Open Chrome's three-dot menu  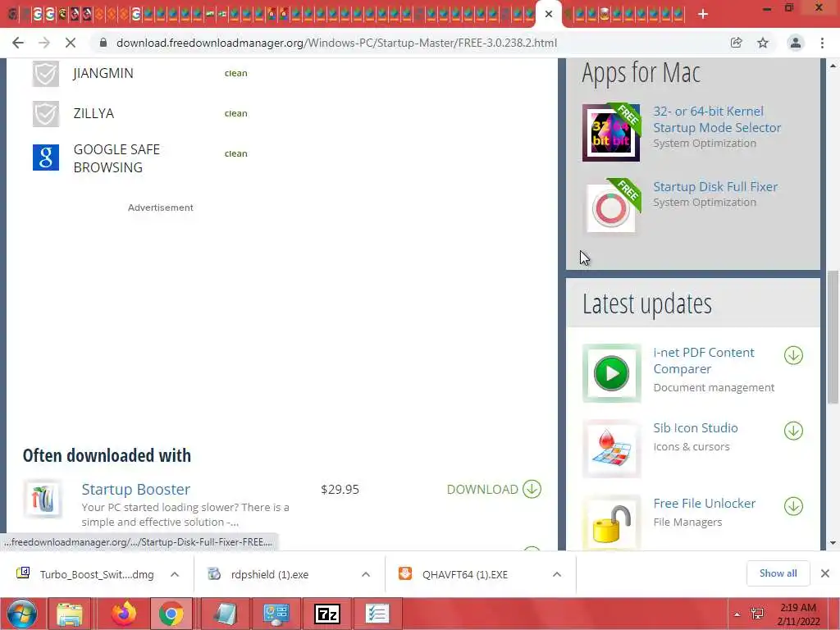(x=822, y=43)
